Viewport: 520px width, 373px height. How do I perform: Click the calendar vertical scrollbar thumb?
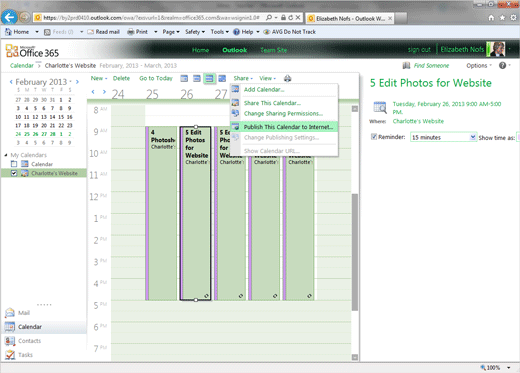tap(355, 252)
